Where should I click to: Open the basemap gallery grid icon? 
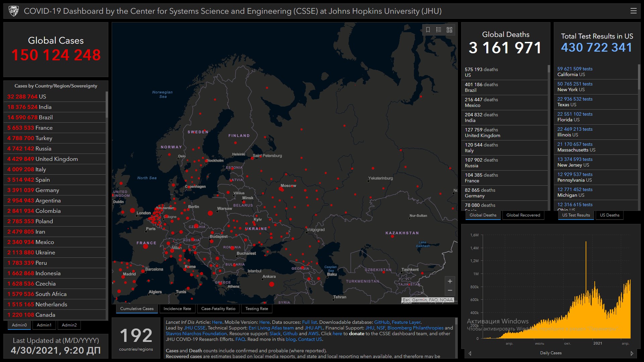click(449, 30)
